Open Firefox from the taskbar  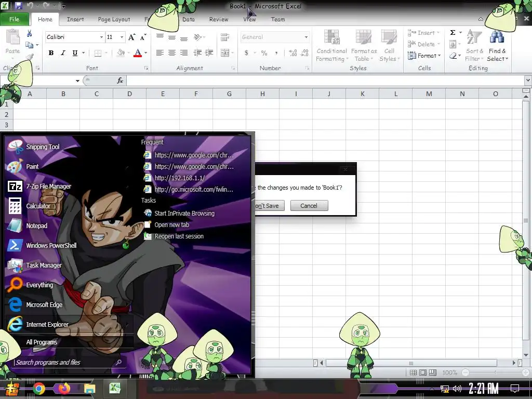point(64,389)
